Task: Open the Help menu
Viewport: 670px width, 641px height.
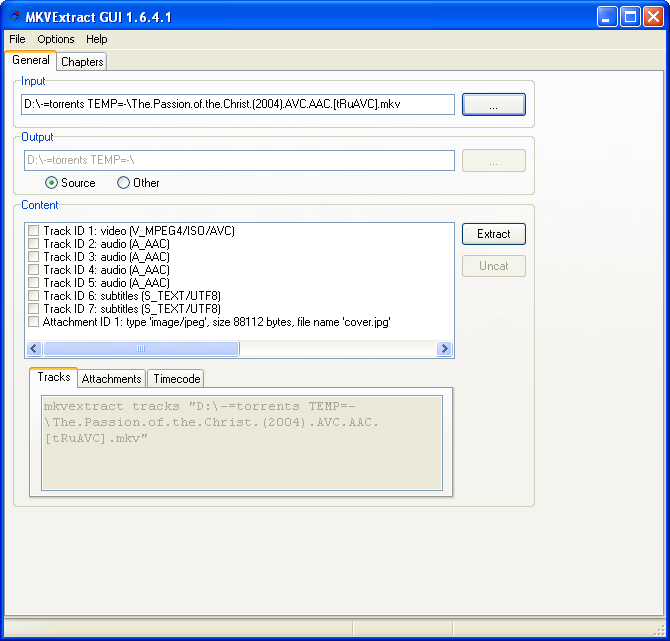Action: click(97, 39)
